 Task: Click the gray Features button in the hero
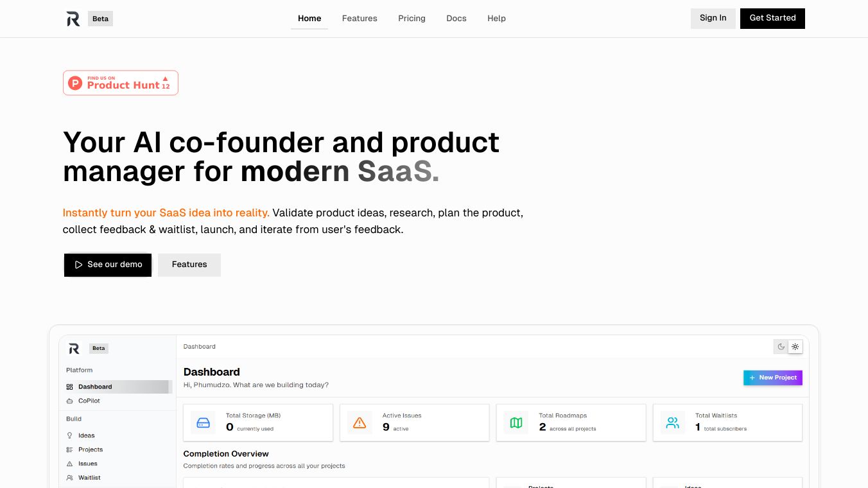[189, 265]
